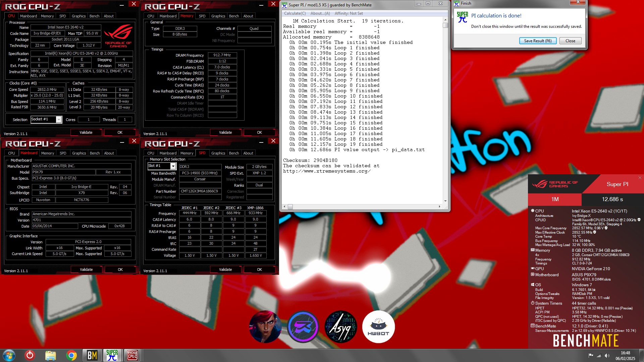Click the Super PI window title bar icon
The width and height of the screenshot is (644, 362).
[x=284, y=5]
